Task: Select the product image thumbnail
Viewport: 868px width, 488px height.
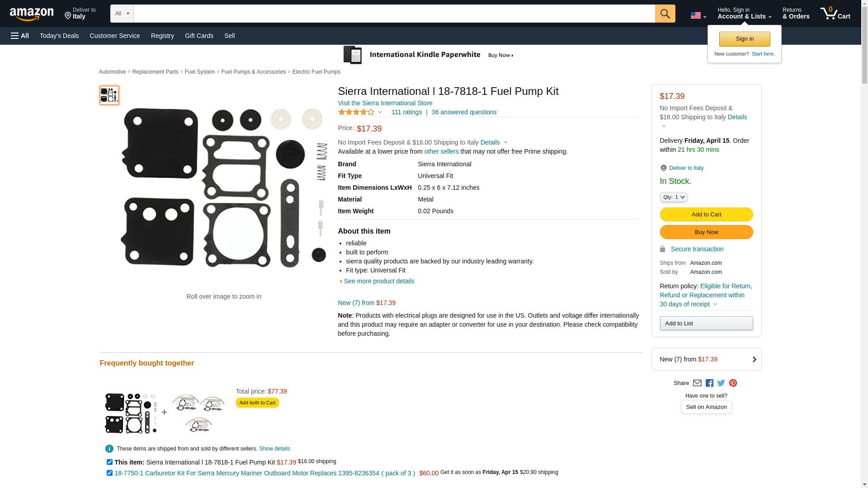Action: tap(109, 95)
